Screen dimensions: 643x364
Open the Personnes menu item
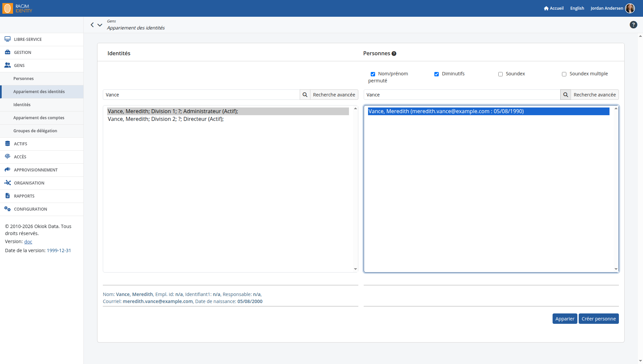[x=42, y=79]
